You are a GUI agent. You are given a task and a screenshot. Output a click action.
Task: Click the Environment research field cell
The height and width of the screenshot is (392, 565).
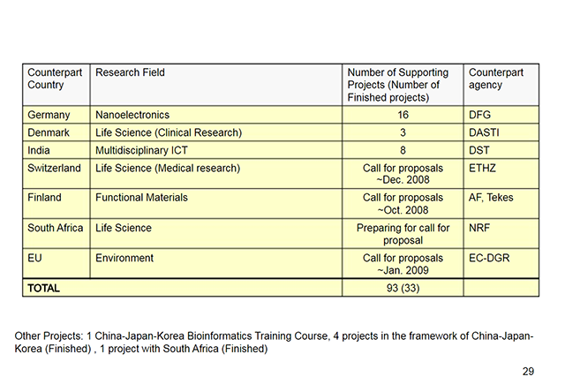coord(124,258)
